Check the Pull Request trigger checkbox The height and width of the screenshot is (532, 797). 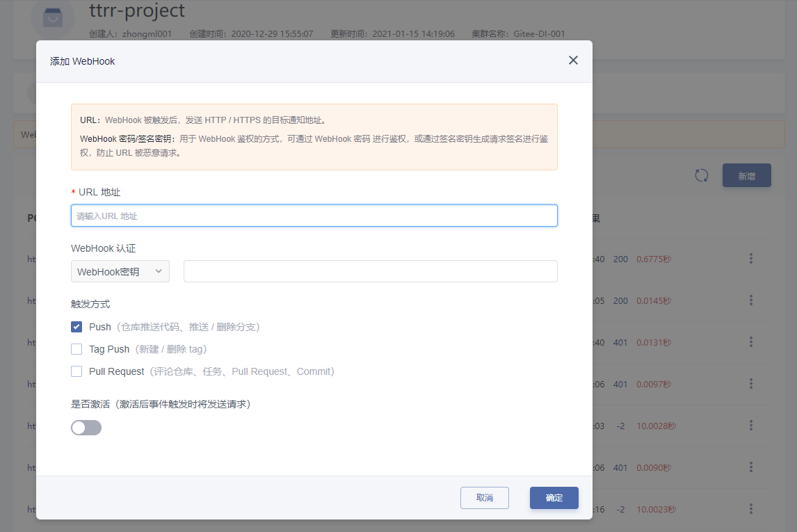pyautogui.click(x=77, y=371)
